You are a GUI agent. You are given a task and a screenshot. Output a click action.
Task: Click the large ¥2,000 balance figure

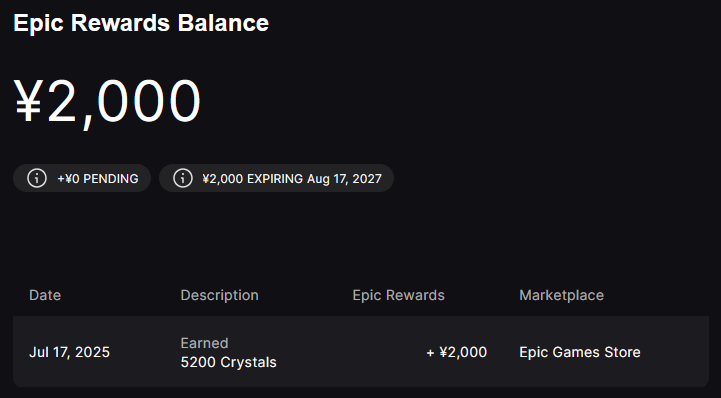[x=107, y=102]
